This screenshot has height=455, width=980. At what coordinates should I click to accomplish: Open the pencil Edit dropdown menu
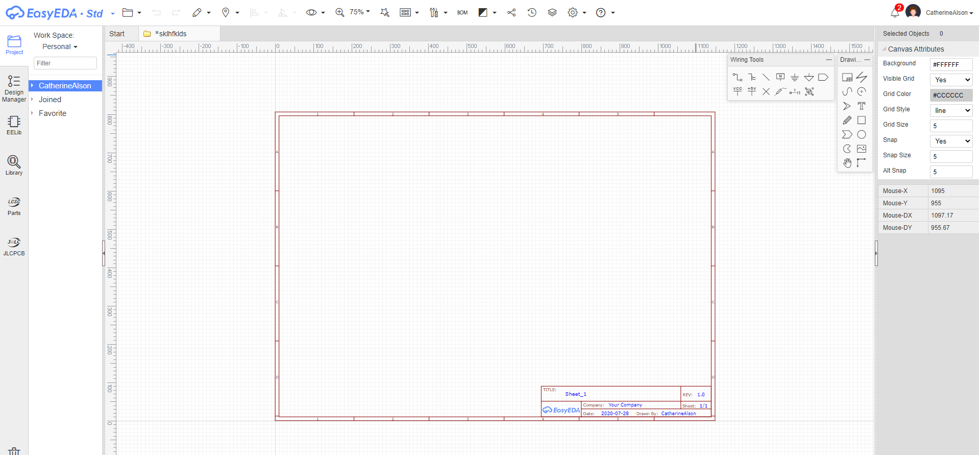click(201, 13)
